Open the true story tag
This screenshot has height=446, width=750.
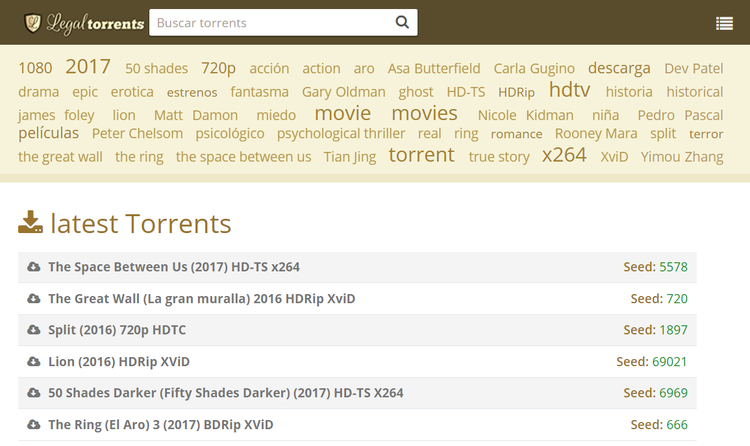pos(499,157)
